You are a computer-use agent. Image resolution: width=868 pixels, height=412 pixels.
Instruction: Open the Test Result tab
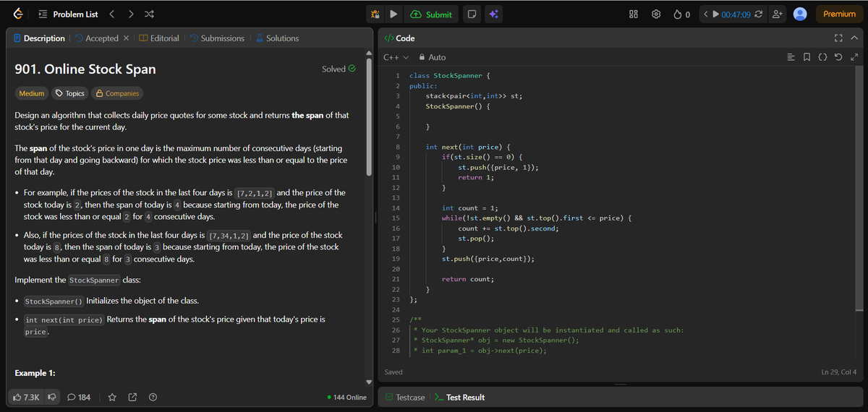[x=459, y=398]
